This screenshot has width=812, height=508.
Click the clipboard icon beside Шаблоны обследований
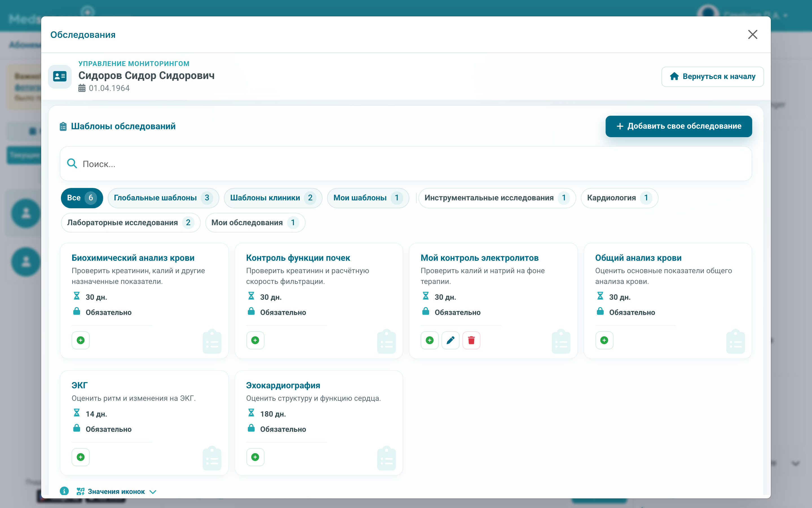point(63,126)
